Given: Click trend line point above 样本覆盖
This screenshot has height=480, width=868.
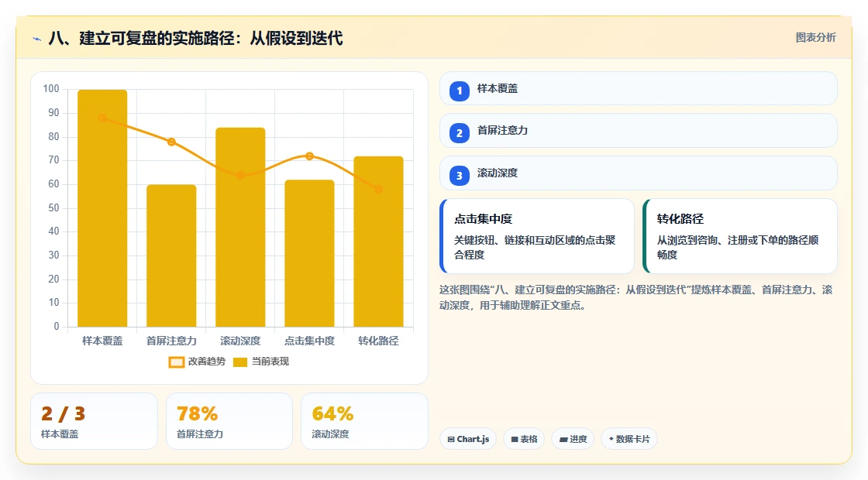Looking at the screenshot, I should (x=102, y=118).
